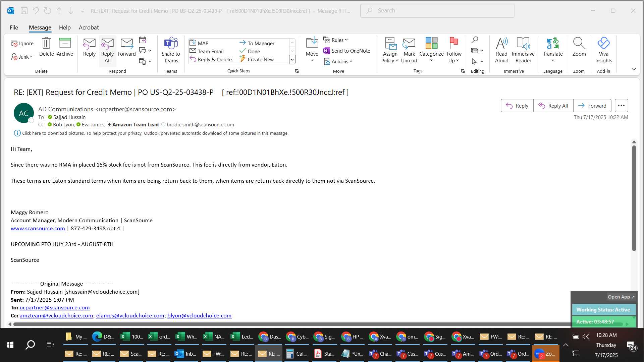Start Read Aloud
The image size is (644, 362).
click(501, 50)
